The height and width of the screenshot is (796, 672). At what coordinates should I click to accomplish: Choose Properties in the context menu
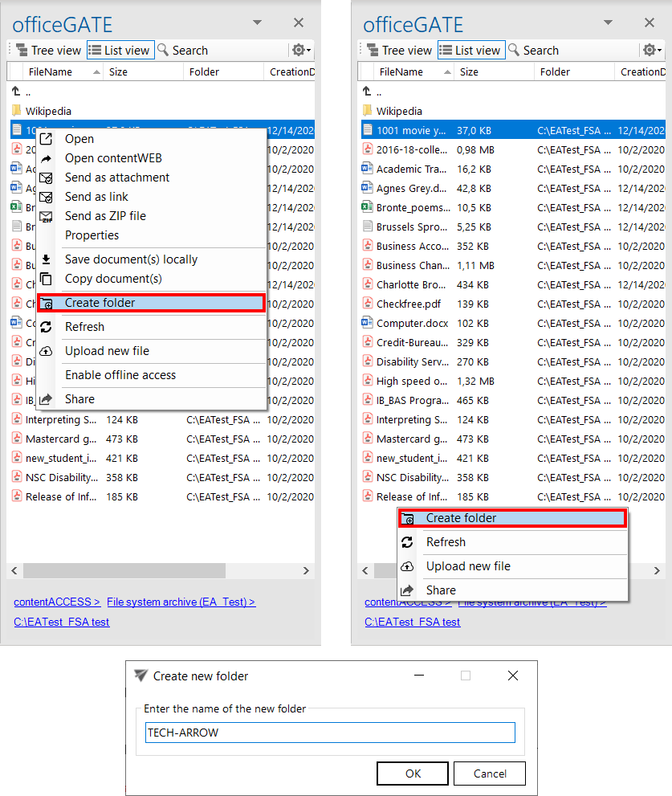pos(92,235)
